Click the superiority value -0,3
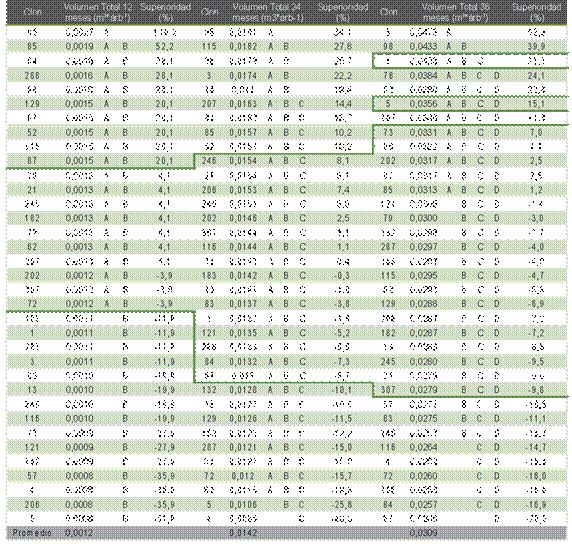Image resolution: width=572 pixels, height=554 pixels. coord(342,276)
